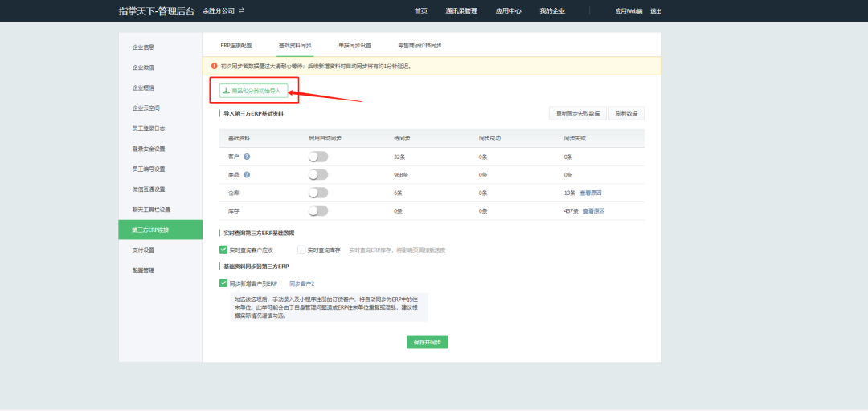
Task: Turn on auto-sync toggle for 库存
Action: point(318,210)
